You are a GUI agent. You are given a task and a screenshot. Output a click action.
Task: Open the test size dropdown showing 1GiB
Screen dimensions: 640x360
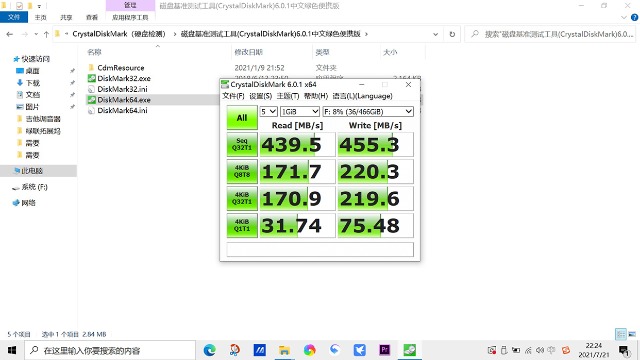pos(300,111)
